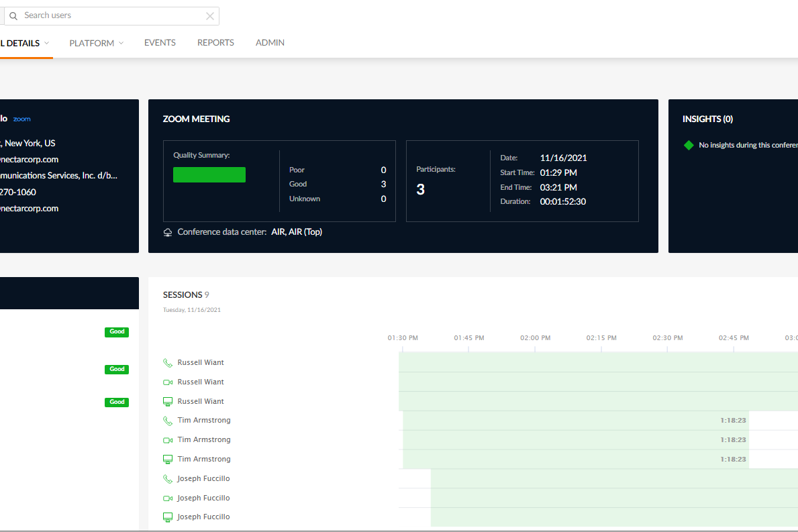Click the meeting date 11/16/2021 value
798x532 pixels.
coord(563,158)
